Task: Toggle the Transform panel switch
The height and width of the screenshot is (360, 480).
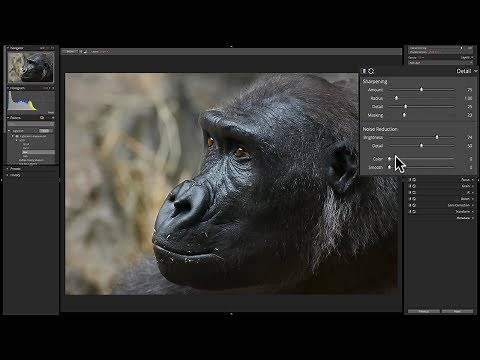Action: (410, 212)
